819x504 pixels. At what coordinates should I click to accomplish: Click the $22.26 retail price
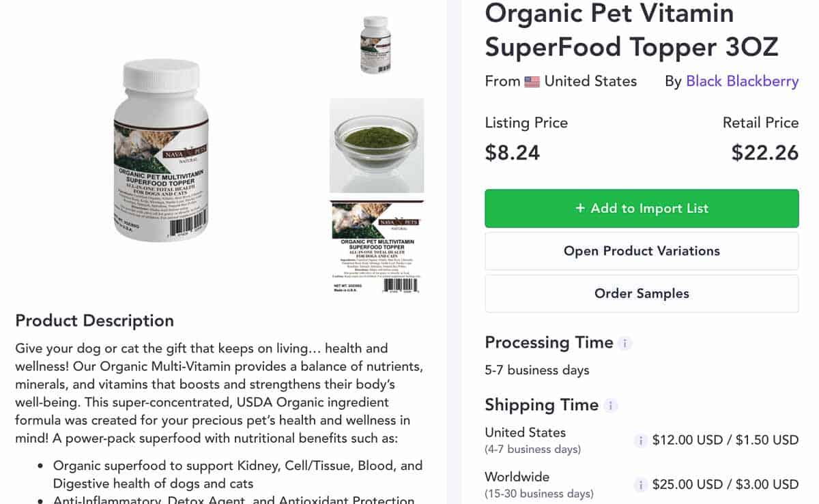[765, 153]
